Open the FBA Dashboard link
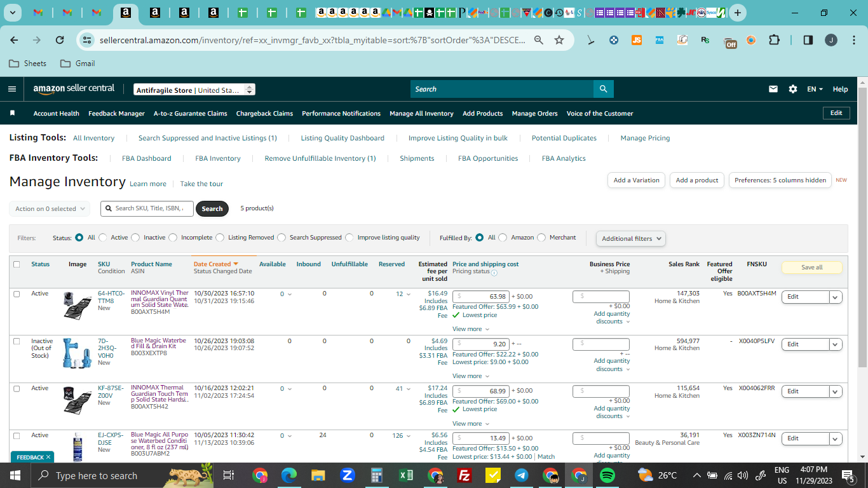The image size is (868, 488). [x=147, y=158]
